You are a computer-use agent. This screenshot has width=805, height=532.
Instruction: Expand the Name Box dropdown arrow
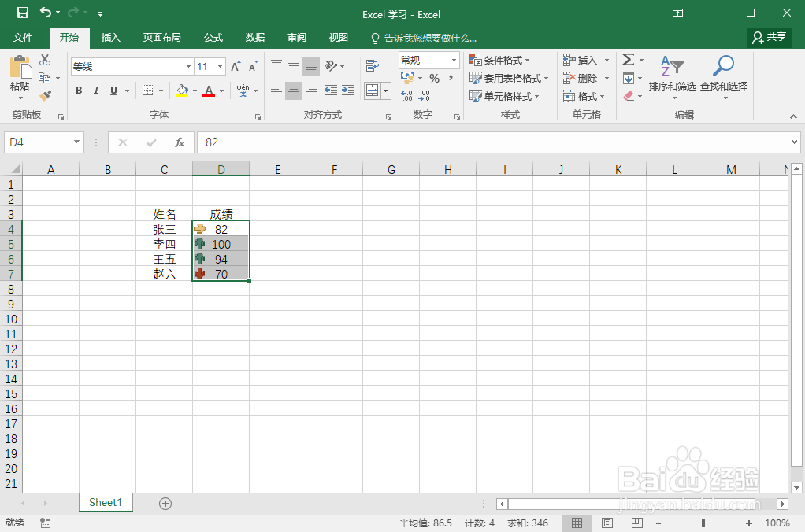point(76,142)
